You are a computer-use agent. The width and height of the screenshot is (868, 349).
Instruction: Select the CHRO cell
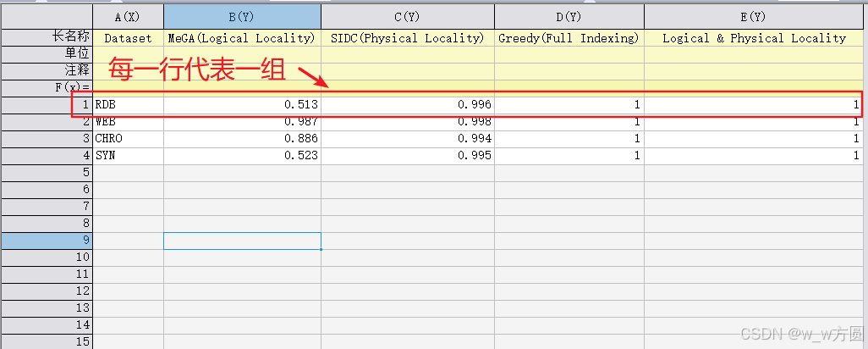click(128, 138)
